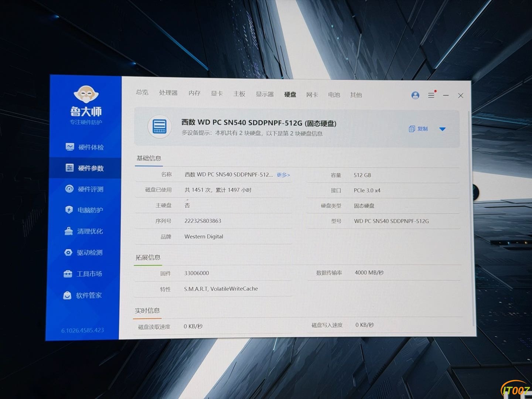Open 电脑防护 in the sidebar

(x=84, y=210)
